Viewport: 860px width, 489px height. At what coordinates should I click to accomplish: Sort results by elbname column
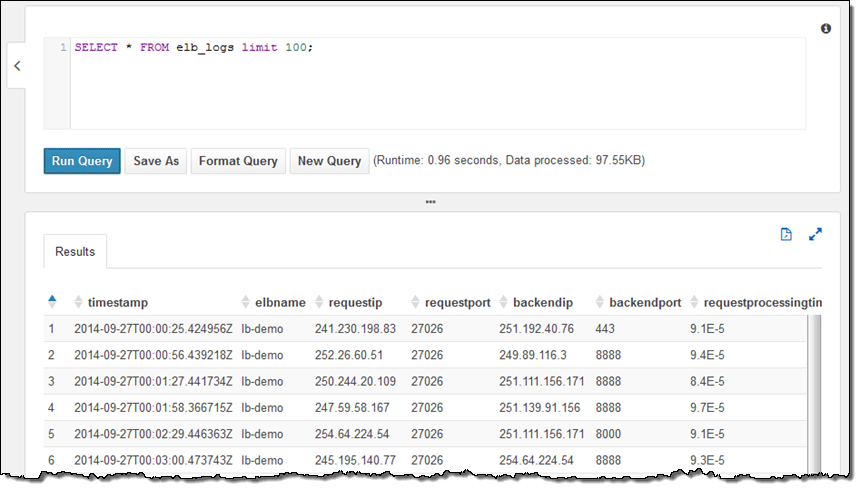pos(274,302)
